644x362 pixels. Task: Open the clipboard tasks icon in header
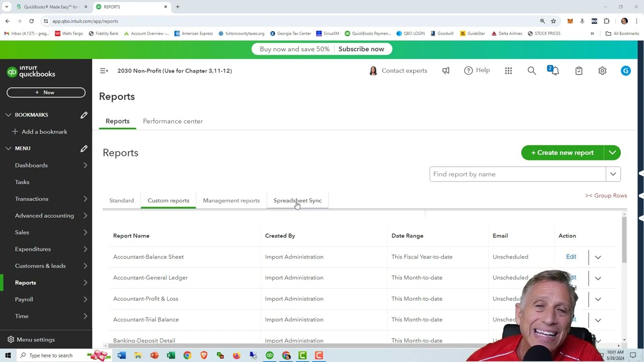579,71
